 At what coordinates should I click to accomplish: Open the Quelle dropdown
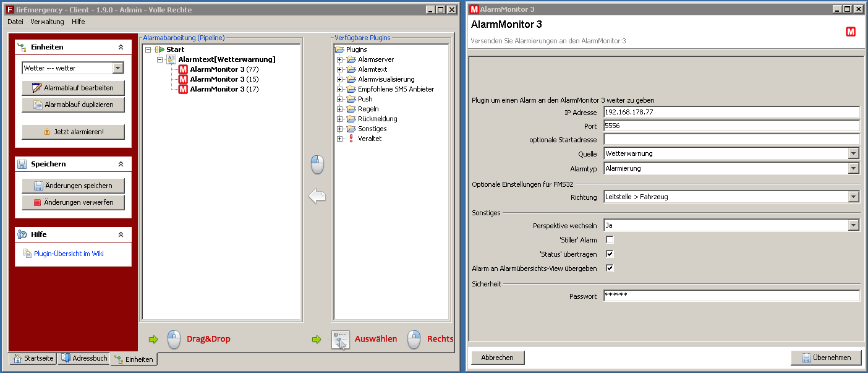[x=854, y=153]
